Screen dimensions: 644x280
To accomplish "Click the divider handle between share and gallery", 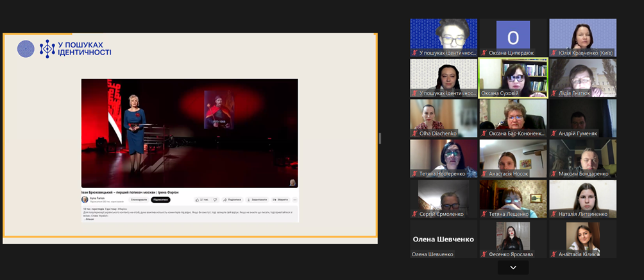I will (x=380, y=138).
